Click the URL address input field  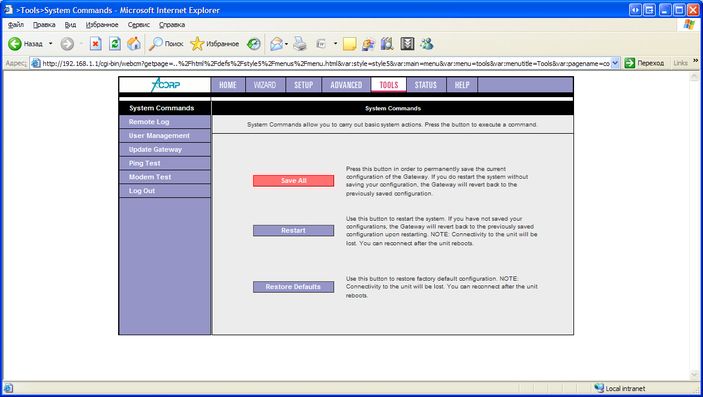click(325, 63)
